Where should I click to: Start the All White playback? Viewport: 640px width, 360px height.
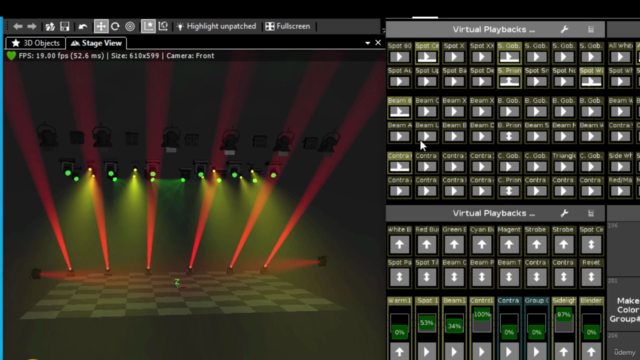(620, 57)
